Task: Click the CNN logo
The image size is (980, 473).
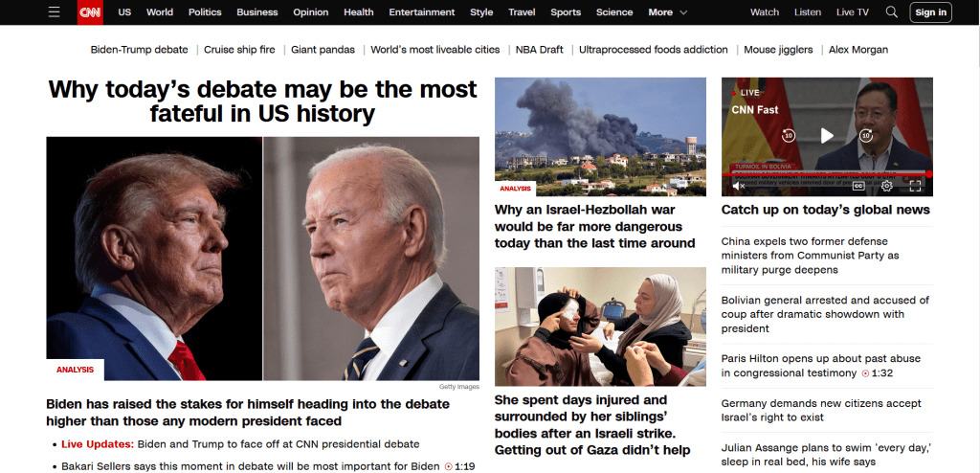Action: click(90, 12)
